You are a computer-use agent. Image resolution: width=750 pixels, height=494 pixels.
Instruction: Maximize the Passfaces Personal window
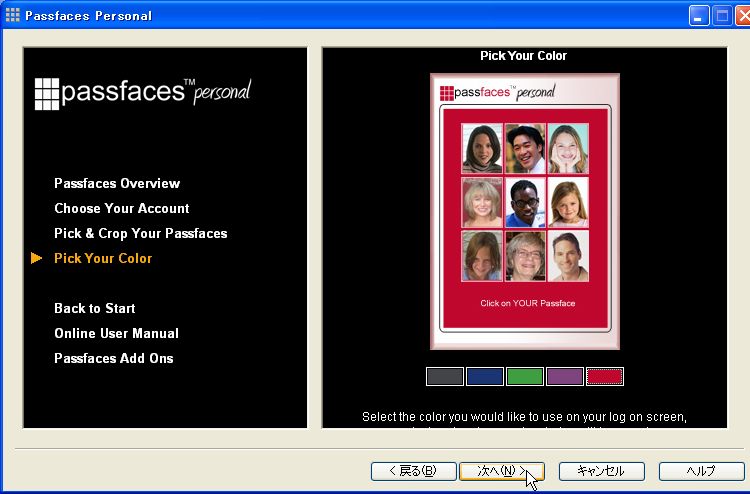click(x=722, y=16)
